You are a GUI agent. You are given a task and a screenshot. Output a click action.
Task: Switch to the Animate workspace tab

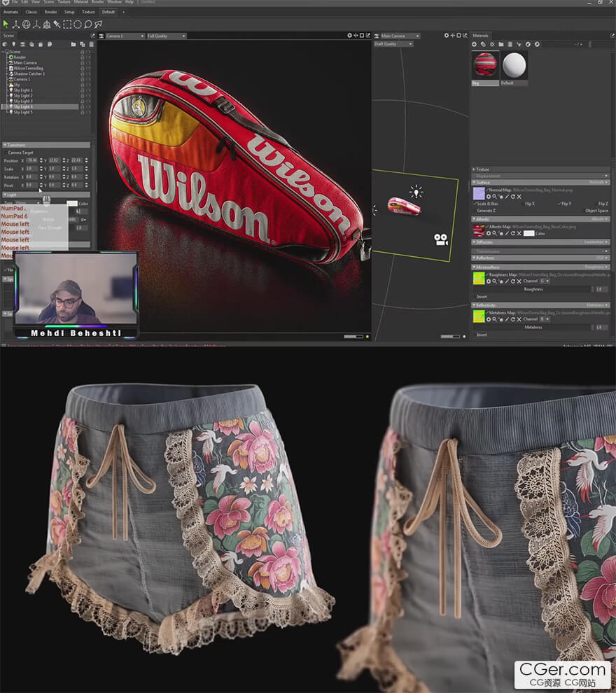click(10, 12)
